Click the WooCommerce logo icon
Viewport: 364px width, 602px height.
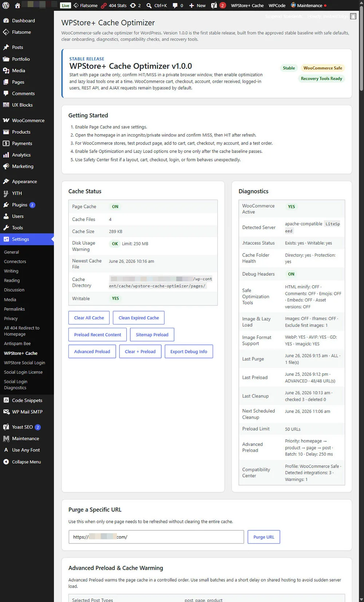click(x=6, y=121)
